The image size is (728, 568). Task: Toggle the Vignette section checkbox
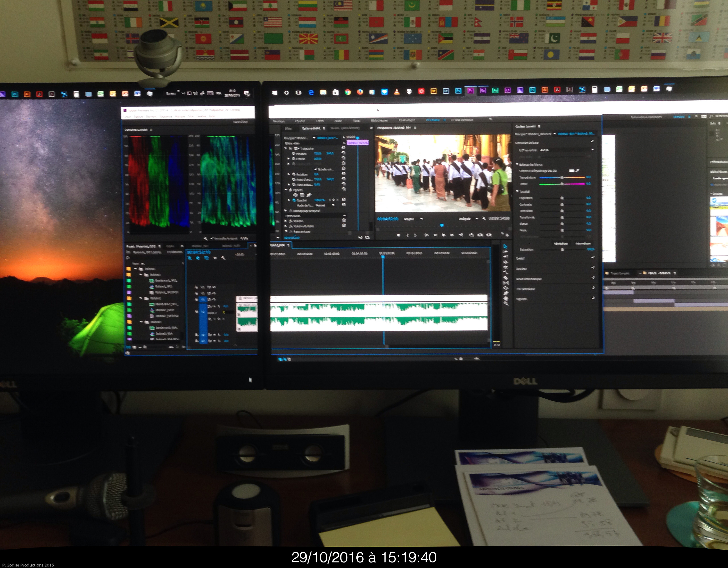593,298
